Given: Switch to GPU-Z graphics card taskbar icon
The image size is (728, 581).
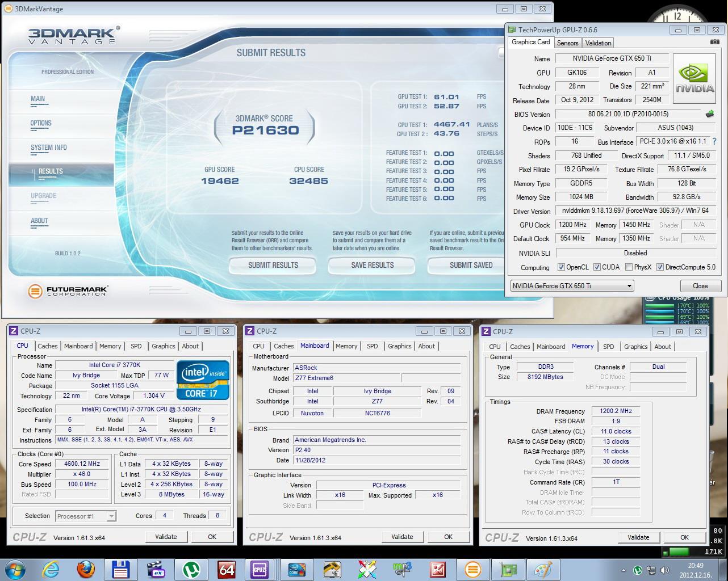Looking at the screenshot, I should pos(508,569).
